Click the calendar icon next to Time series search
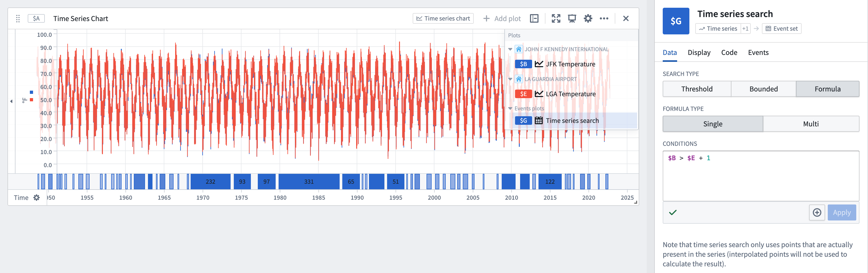This screenshot has width=868, height=273. (x=539, y=120)
